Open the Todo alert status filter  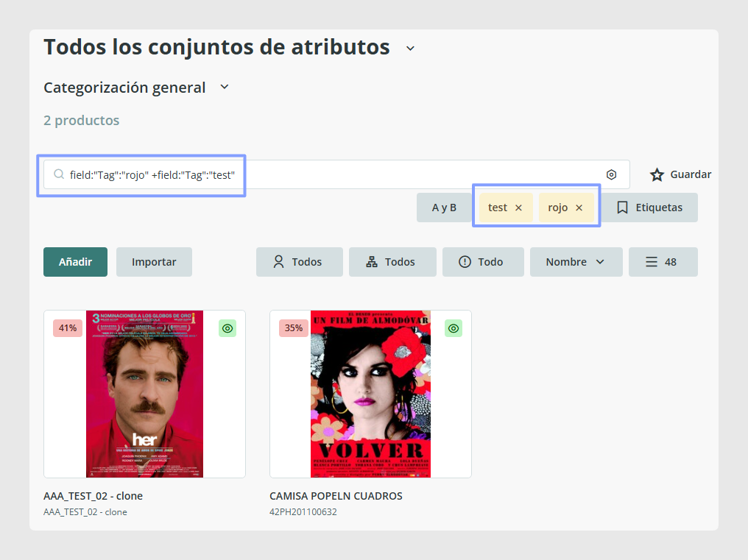coord(483,262)
